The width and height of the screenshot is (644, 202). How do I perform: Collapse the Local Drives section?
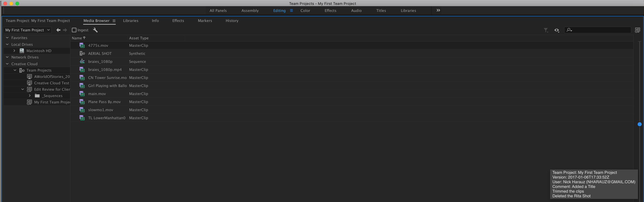[x=7, y=44]
